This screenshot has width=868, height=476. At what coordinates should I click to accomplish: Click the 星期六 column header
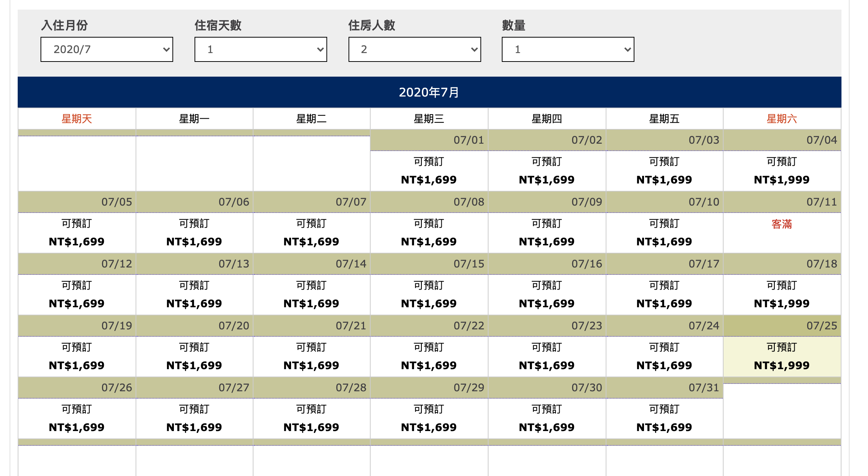pyautogui.click(x=782, y=119)
